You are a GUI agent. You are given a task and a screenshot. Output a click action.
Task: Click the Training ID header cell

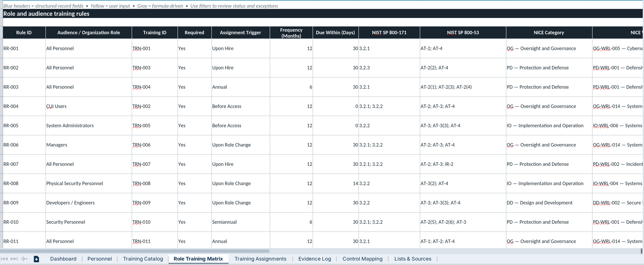(x=155, y=32)
